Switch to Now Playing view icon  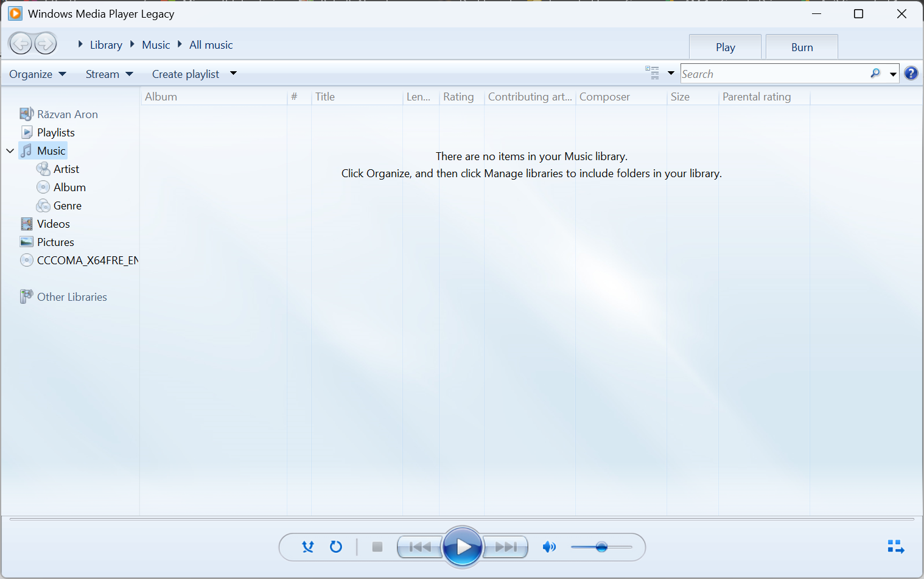[895, 547]
